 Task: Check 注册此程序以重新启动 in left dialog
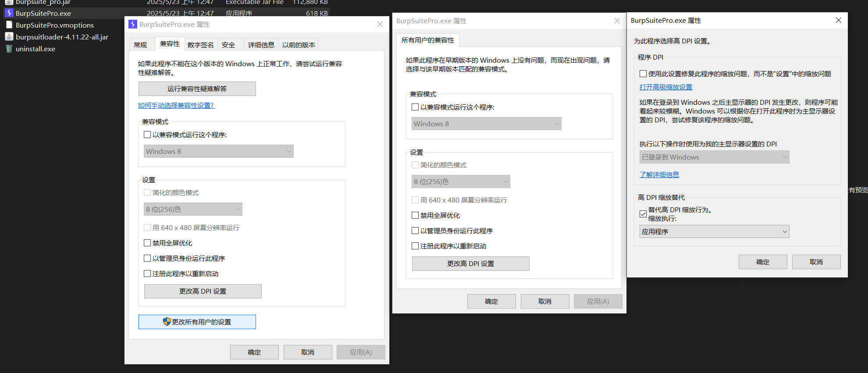pyautogui.click(x=147, y=274)
